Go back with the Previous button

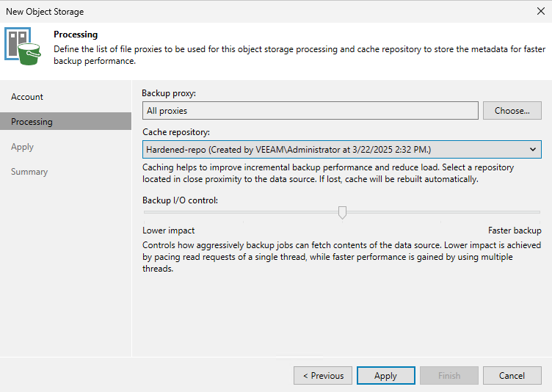(x=323, y=375)
